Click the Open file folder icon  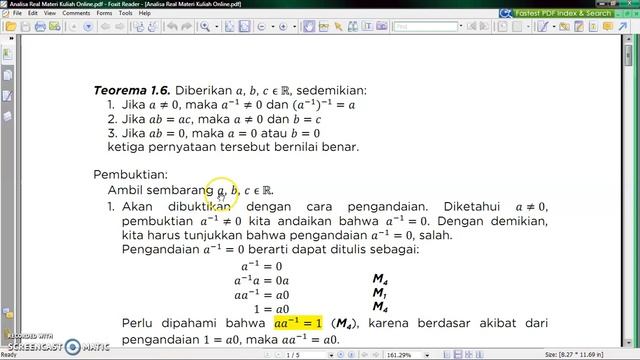tap(11, 27)
